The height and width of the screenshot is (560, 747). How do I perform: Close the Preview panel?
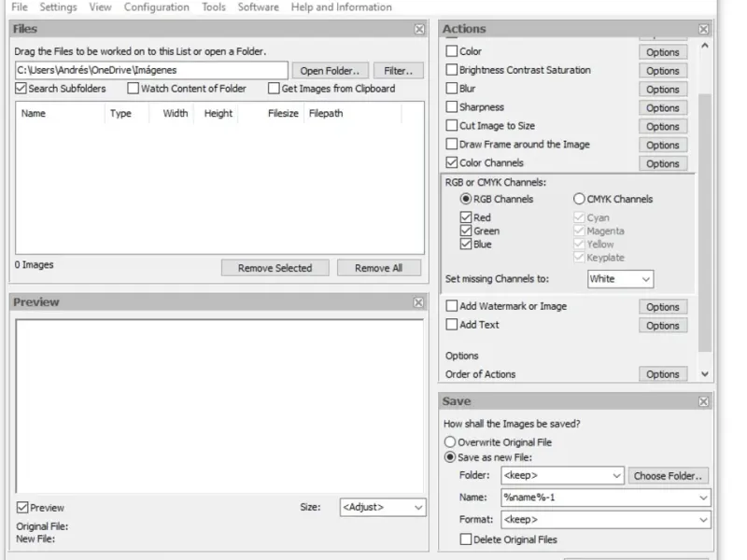[x=419, y=302]
